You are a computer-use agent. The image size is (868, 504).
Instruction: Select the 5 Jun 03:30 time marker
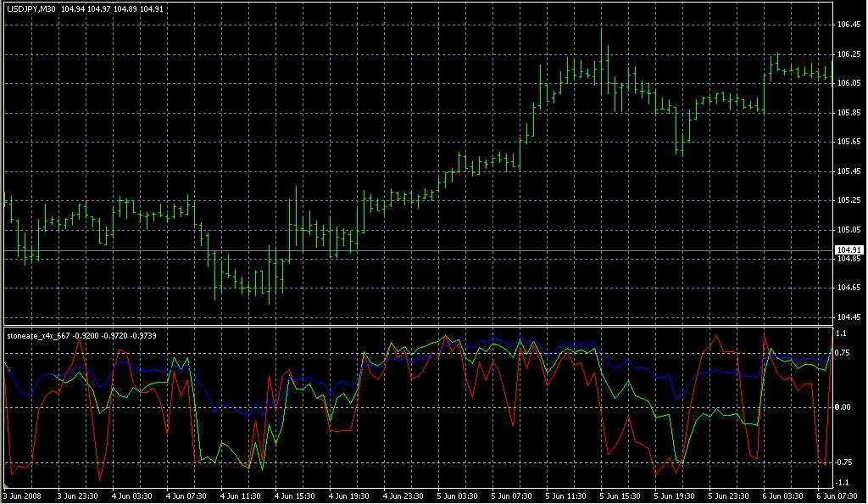(x=459, y=496)
